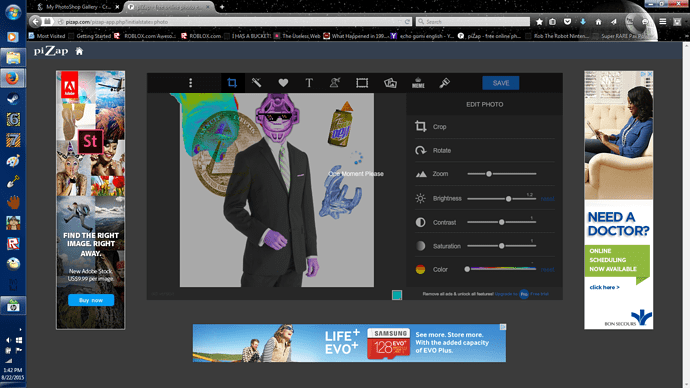Click the Brightness slider handle
Viewport: 690px width, 388px height.
508,199
